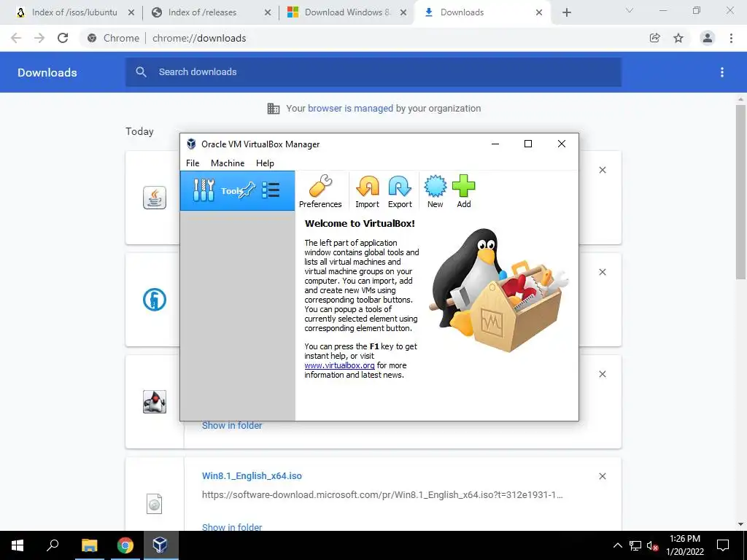747x560 pixels.
Task: Click the green Add machine icon
Action: pyautogui.click(x=463, y=186)
